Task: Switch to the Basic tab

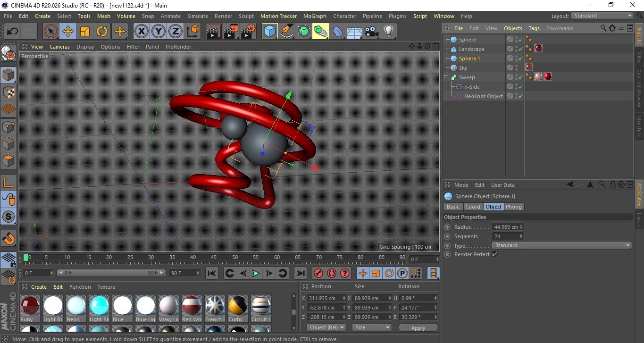Action: coord(453,207)
